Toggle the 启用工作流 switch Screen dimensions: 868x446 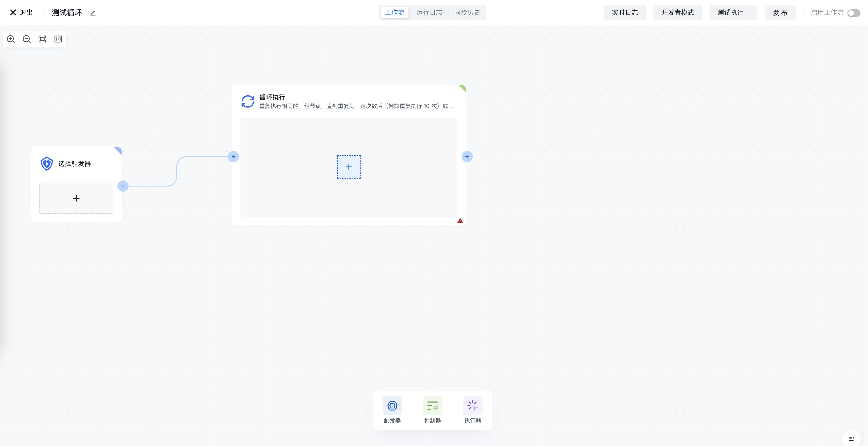854,13
